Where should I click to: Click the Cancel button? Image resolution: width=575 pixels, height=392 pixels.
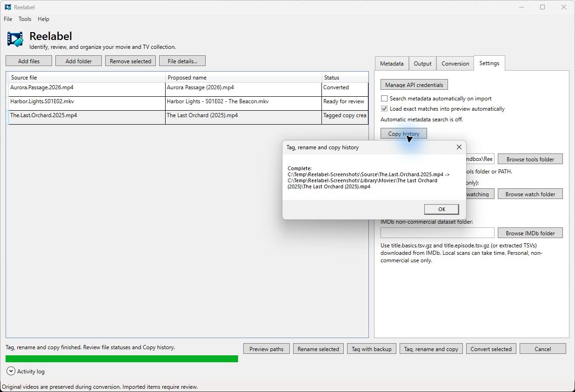(543, 349)
